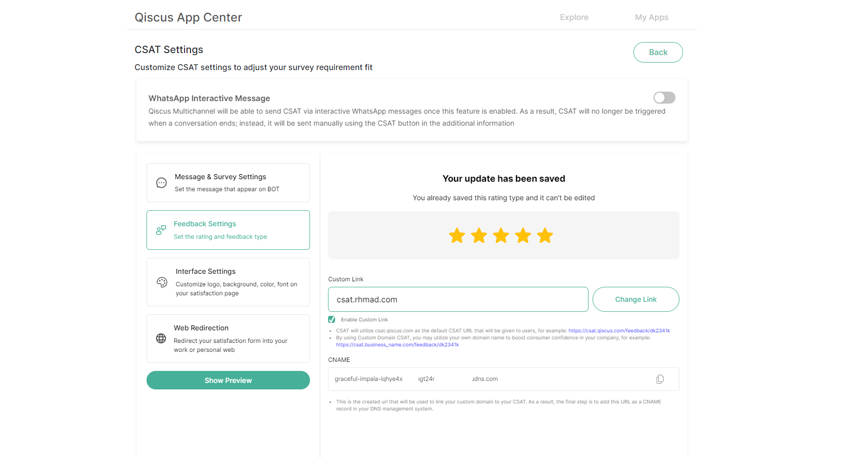Click the Change Link button
Image resolution: width=868 pixels, height=458 pixels.
(x=635, y=299)
